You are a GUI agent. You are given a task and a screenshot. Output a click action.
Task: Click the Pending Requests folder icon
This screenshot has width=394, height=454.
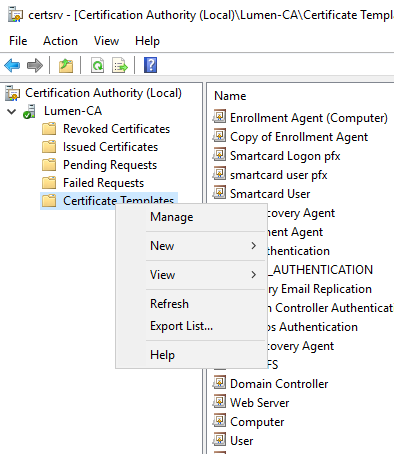pyautogui.click(x=49, y=165)
